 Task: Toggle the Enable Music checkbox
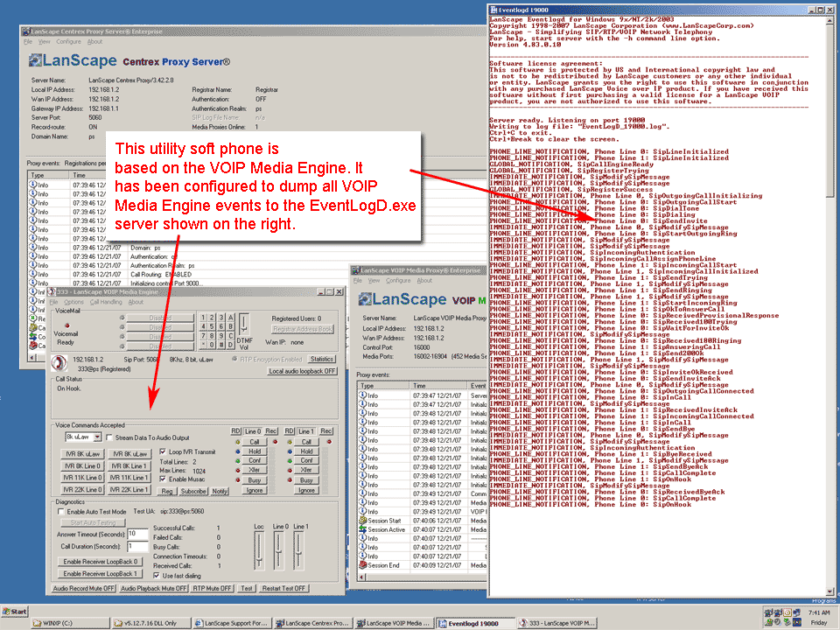tap(163, 479)
